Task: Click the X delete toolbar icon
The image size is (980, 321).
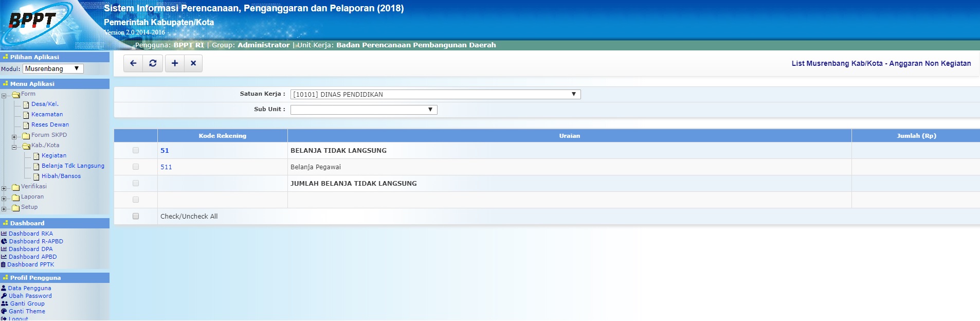Action: point(193,63)
